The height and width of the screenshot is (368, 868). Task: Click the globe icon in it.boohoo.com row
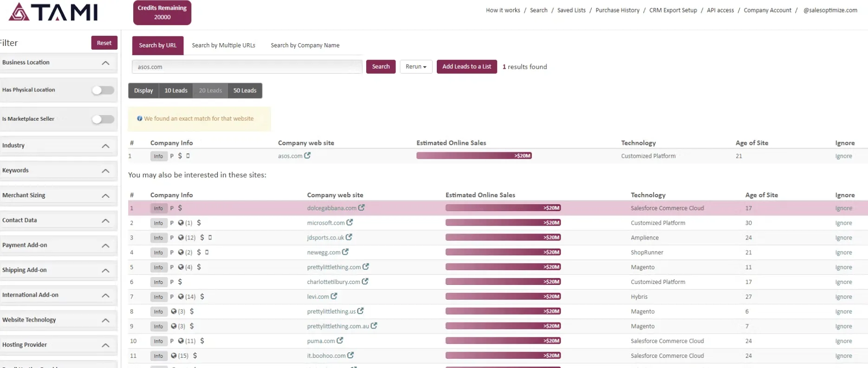(174, 356)
